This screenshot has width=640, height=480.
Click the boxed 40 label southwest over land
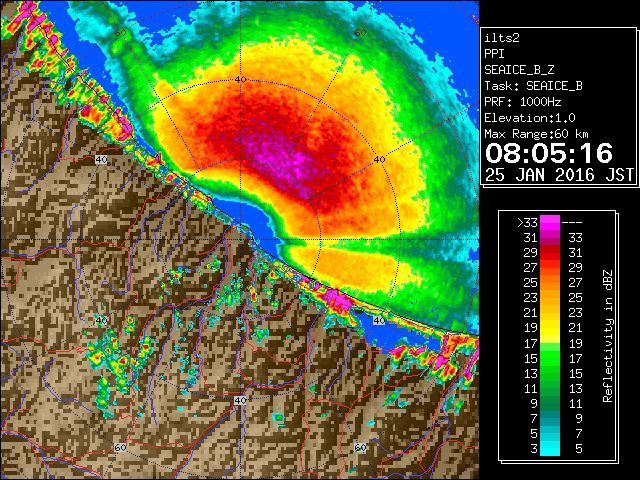(x=101, y=320)
